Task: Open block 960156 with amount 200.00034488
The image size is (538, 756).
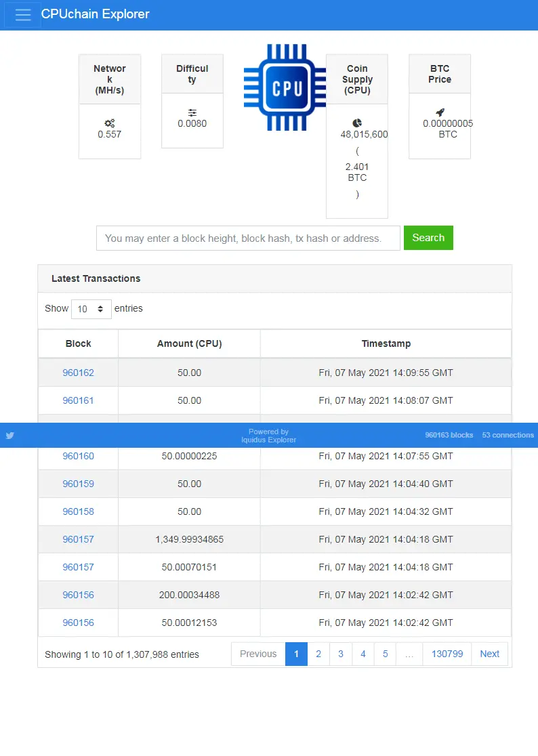Action: pyautogui.click(x=78, y=595)
